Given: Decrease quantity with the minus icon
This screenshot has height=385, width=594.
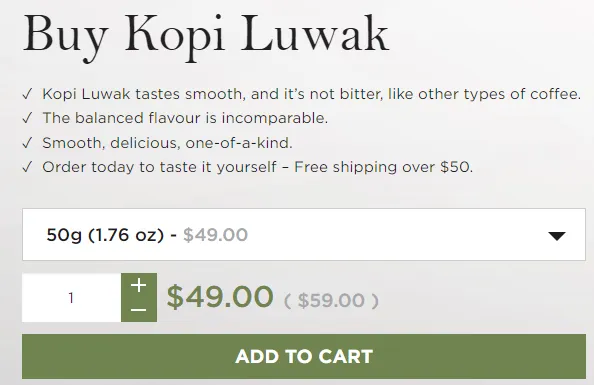Looking at the screenshot, I should pos(139,310).
